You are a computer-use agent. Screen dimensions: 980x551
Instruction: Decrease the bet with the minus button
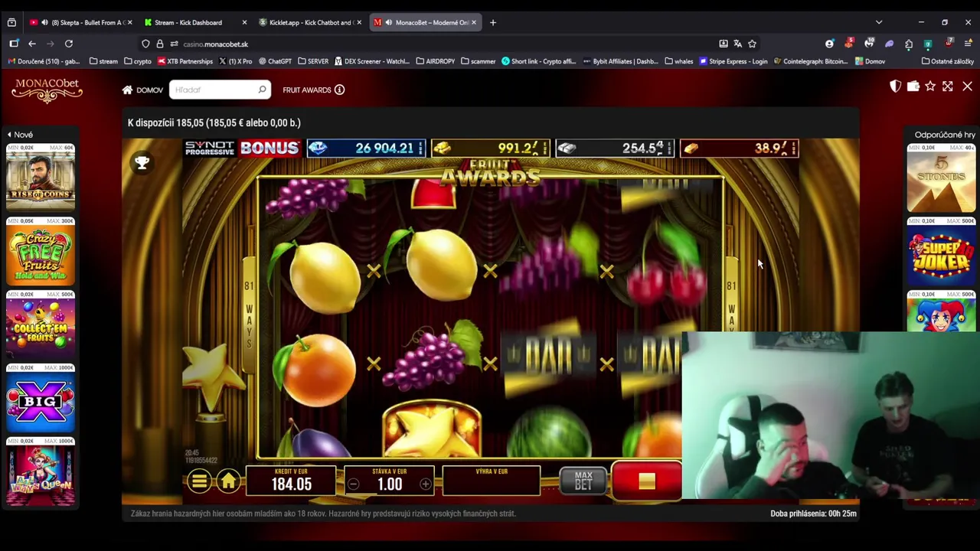point(353,484)
